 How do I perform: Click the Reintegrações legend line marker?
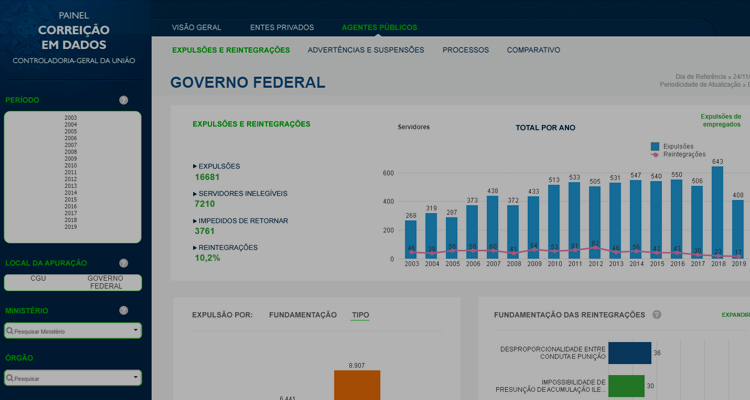pyautogui.click(x=655, y=155)
